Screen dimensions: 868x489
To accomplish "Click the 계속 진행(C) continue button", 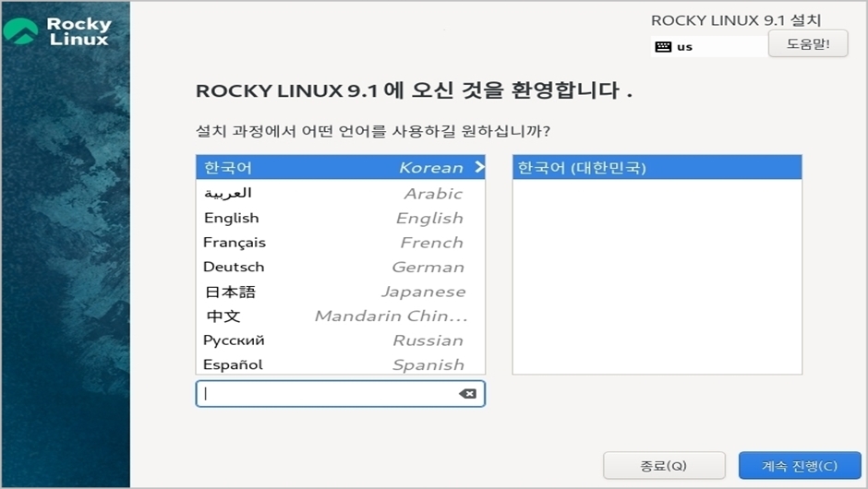I will click(x=800, y=465).
